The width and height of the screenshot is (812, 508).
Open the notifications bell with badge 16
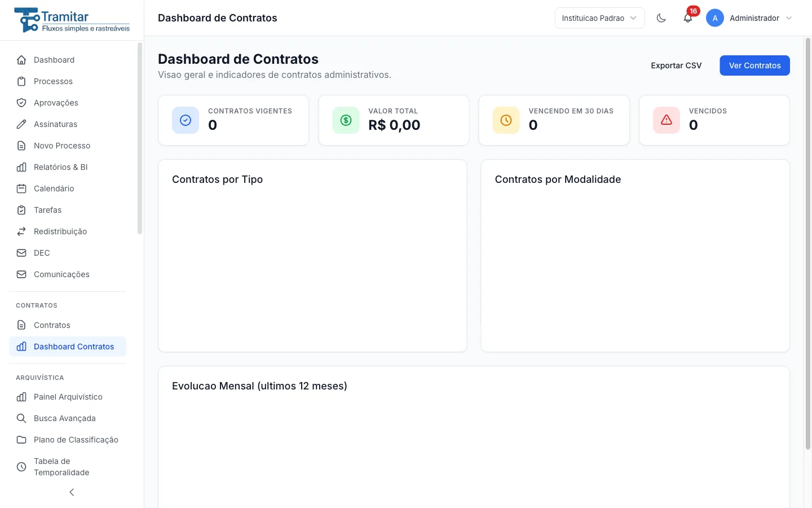688,18
